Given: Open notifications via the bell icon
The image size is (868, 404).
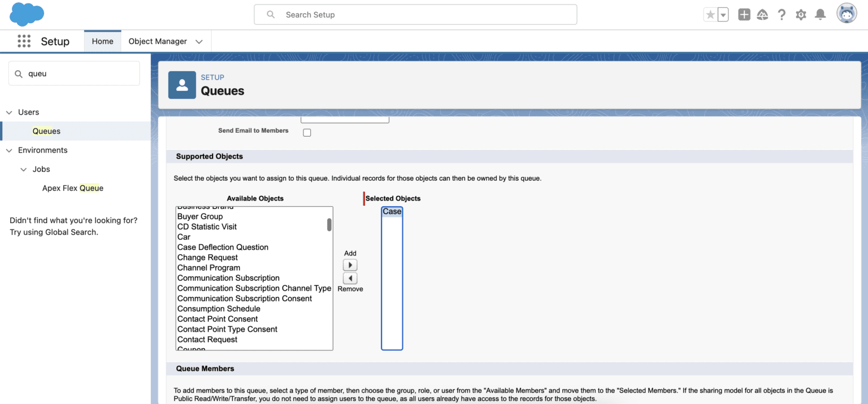Looking at the screenshot, I should [x=821, y=14].
